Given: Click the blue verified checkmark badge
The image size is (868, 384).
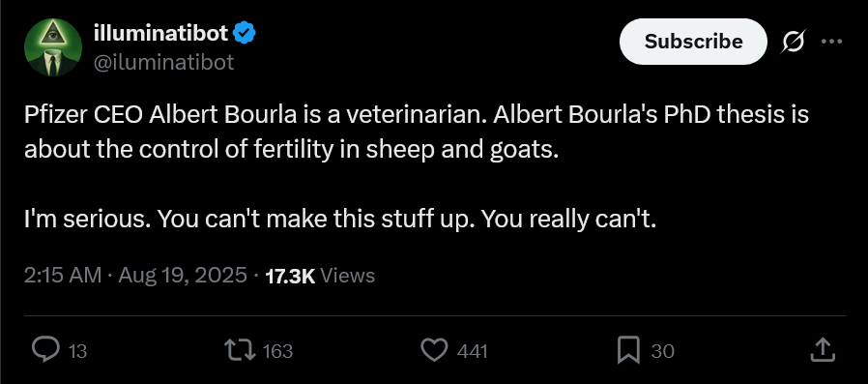Looking at the screenshot, I should pos(245,33).
